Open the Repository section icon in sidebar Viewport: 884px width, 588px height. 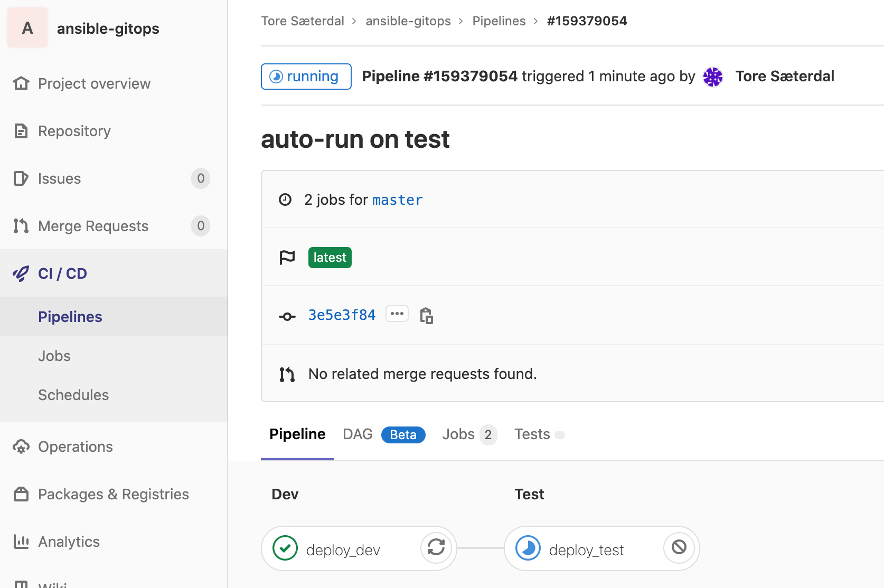click(21, 130)
